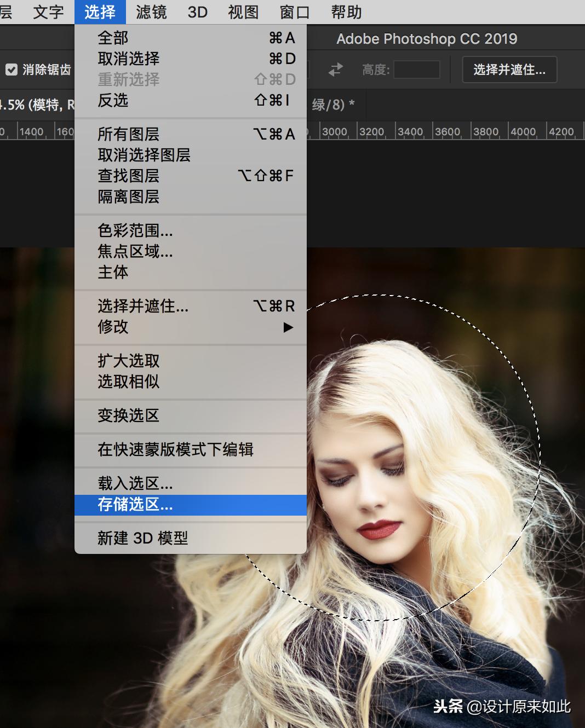Viewport: 585px width, 728px height.
Task: Choose 扩大选取 from the menu
Action: point(127,361)
